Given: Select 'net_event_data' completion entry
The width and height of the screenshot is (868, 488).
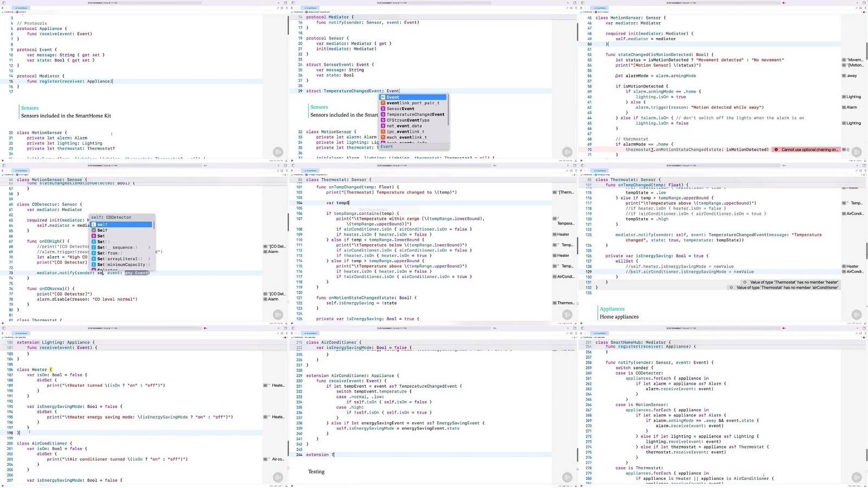Looking at the screenshot, I should [x=412, y=126].
